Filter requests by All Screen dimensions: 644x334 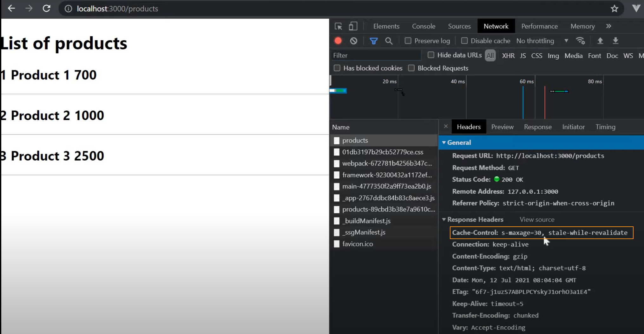coord(490,56)
